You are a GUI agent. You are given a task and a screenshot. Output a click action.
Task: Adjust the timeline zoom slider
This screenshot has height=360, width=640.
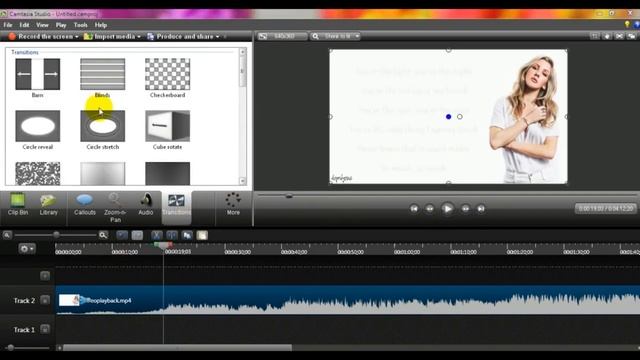point(56,235)
